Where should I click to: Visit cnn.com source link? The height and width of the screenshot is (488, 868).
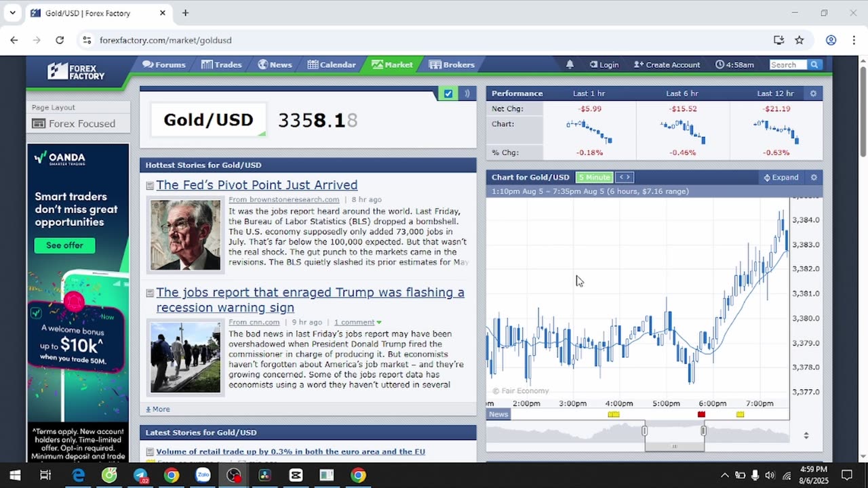[x=254, y=322]
